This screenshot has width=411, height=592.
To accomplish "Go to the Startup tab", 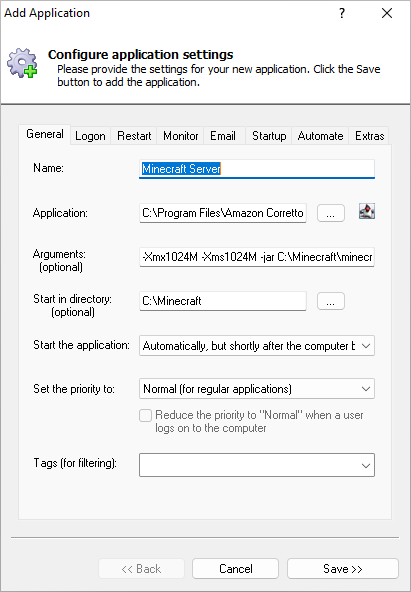I will (269, 136).
